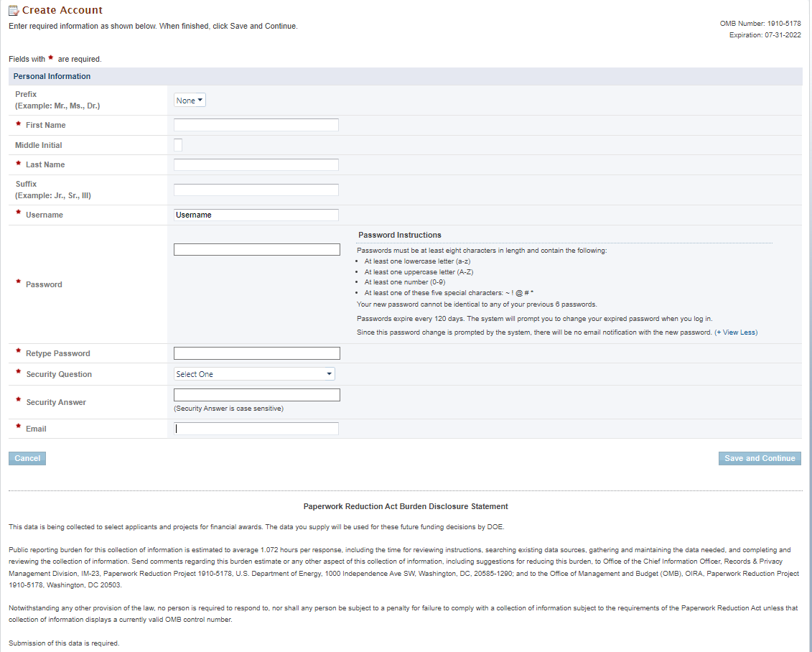Open the Prefix dropdown showing None

point(190,100)
